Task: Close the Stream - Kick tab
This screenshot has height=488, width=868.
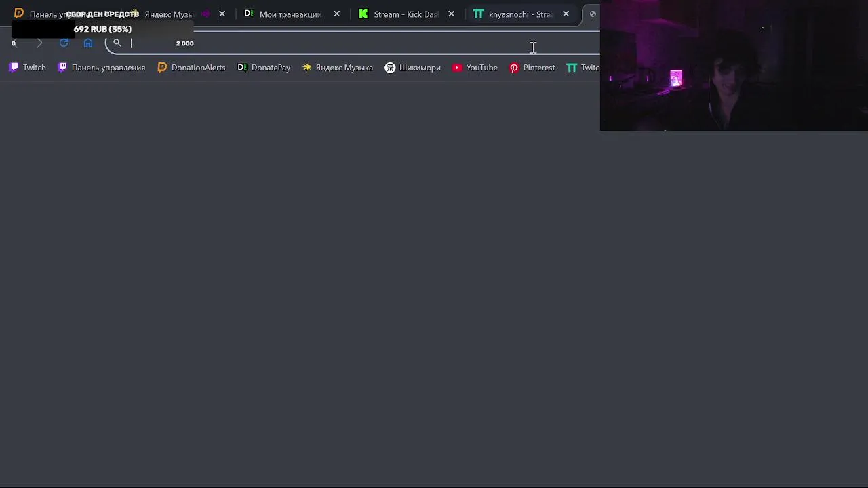Action: coord(451,14)
